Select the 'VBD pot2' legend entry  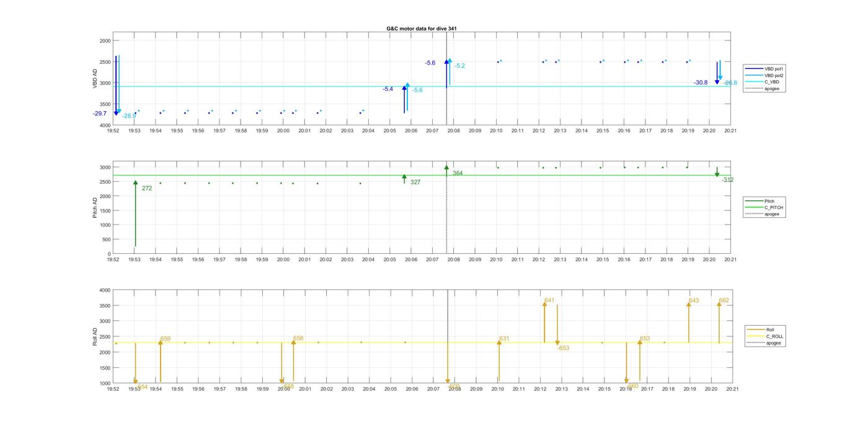(774, 75)
